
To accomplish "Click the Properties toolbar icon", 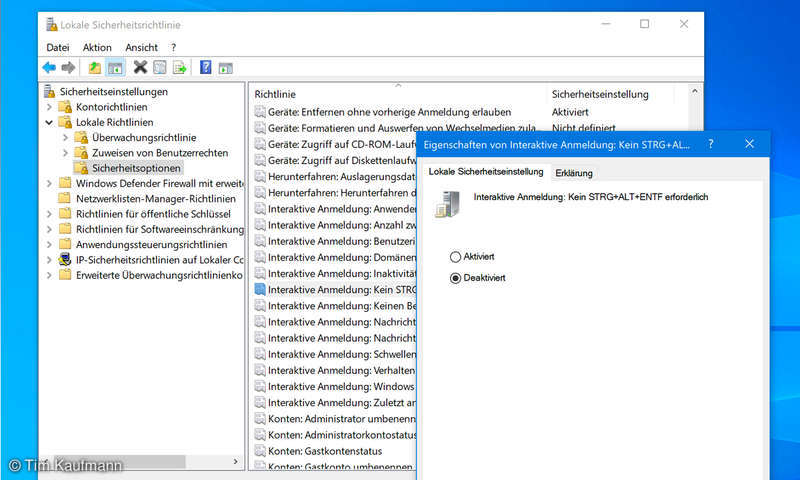I will [x=160, y=67].
